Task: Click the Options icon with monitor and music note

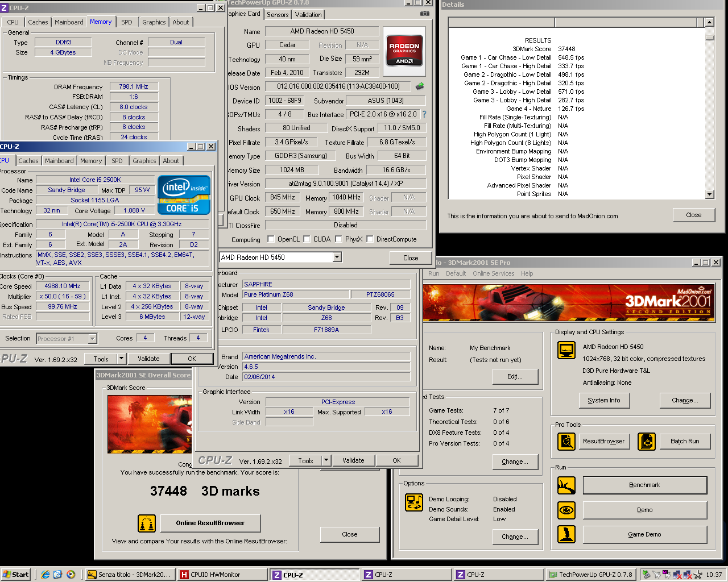Action: pos(414,502)
